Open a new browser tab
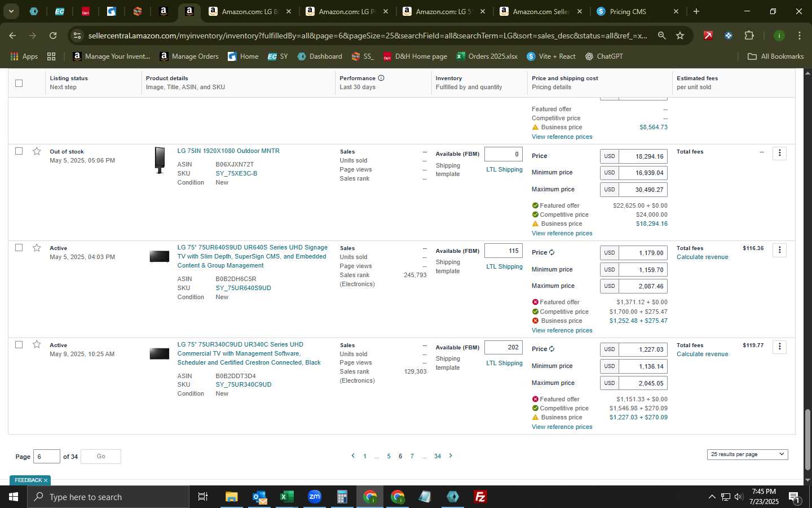812x508 pixels. tap(696, 11)
